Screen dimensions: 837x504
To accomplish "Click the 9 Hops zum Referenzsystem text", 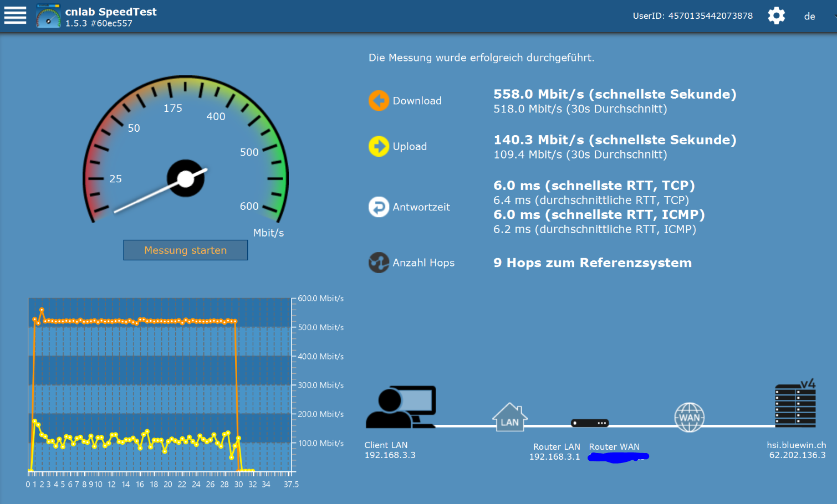I will click(x=592, y=263).
